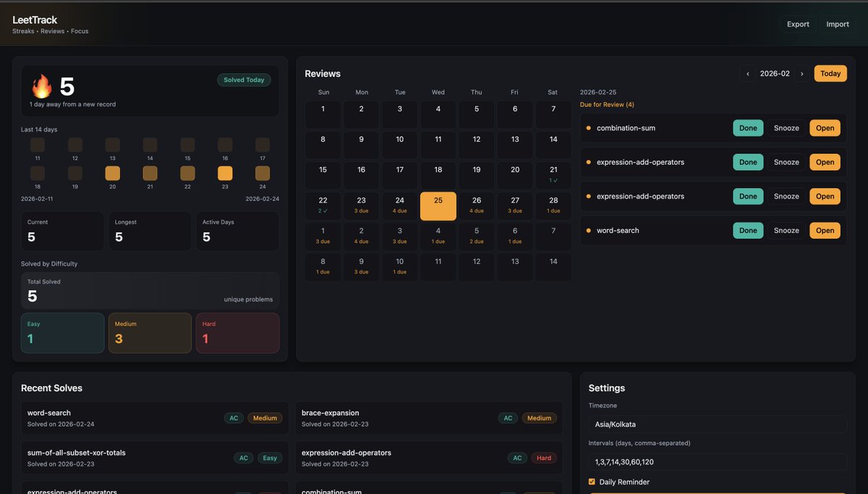Screen dimensions: 868x494
Task: Select calendar day 21 with one check
Action: coord(553,175)
